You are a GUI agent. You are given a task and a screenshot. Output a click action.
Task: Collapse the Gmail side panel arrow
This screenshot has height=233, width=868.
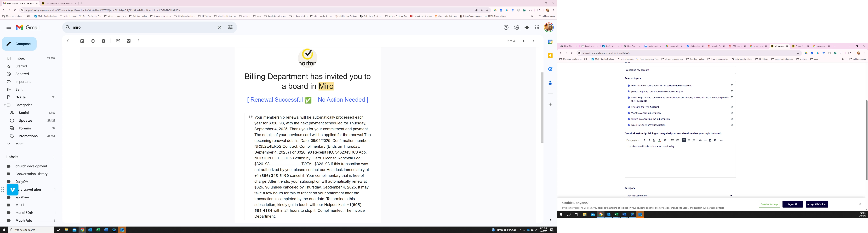coord(550,220)
